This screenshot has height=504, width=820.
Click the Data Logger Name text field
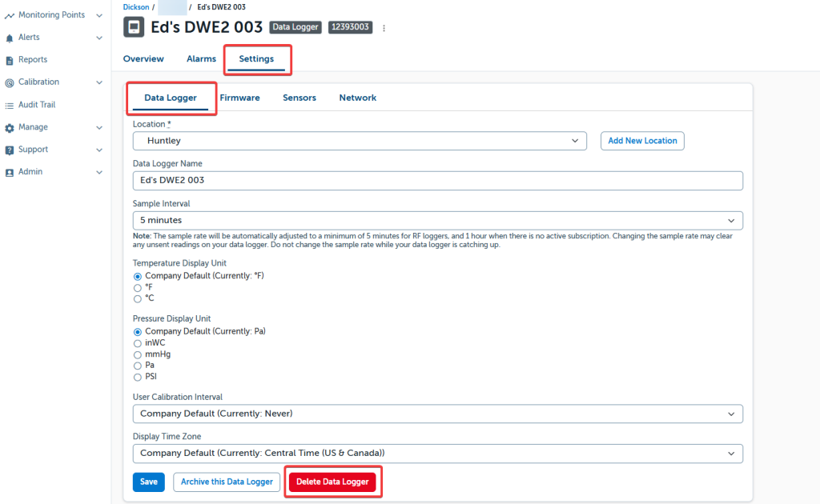[x=437, y=181]
